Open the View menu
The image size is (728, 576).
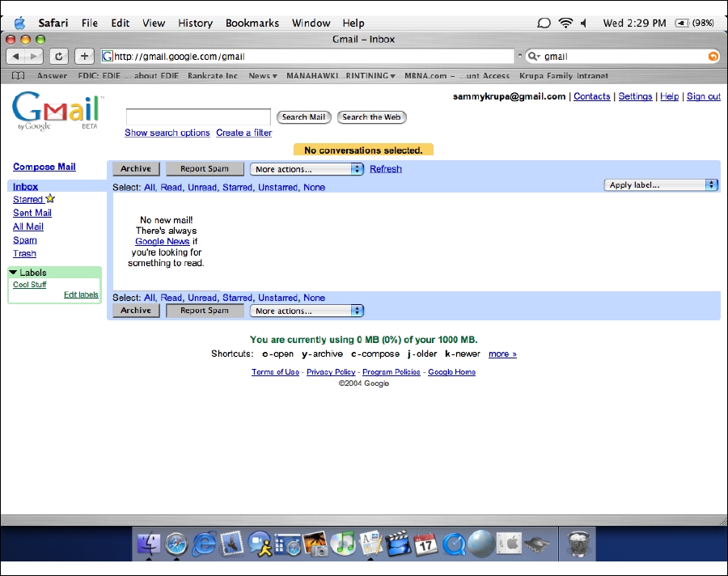[154, 23]
